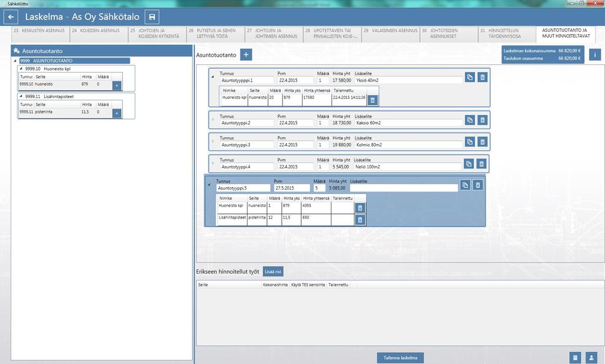Open the calculator icon at the bottom right

[575, 358]
